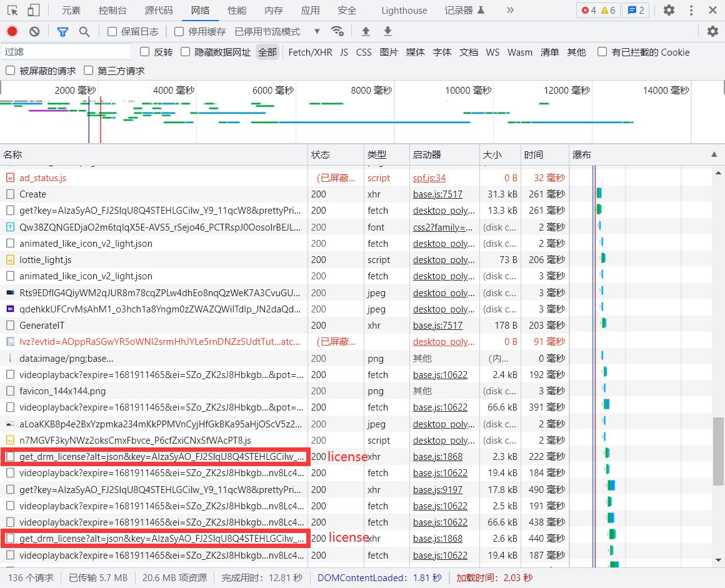Expand the hidden tabs chevron
This screenshot has width=725, height=588.
[x=510, y=10]
